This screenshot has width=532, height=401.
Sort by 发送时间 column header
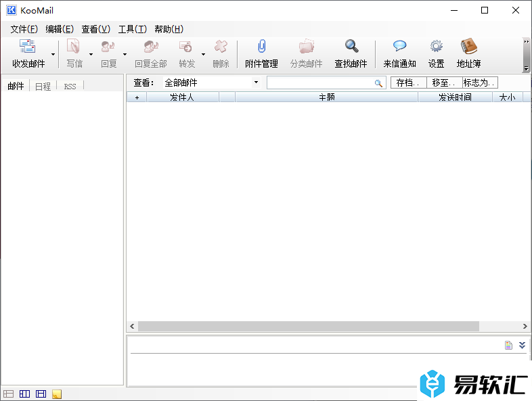[455, 97]
